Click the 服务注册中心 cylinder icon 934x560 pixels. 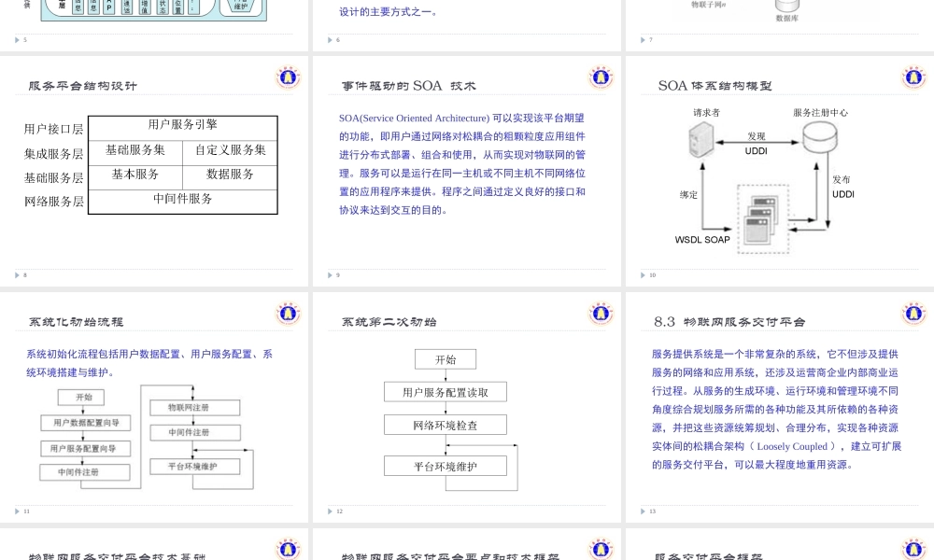[819, 136]
